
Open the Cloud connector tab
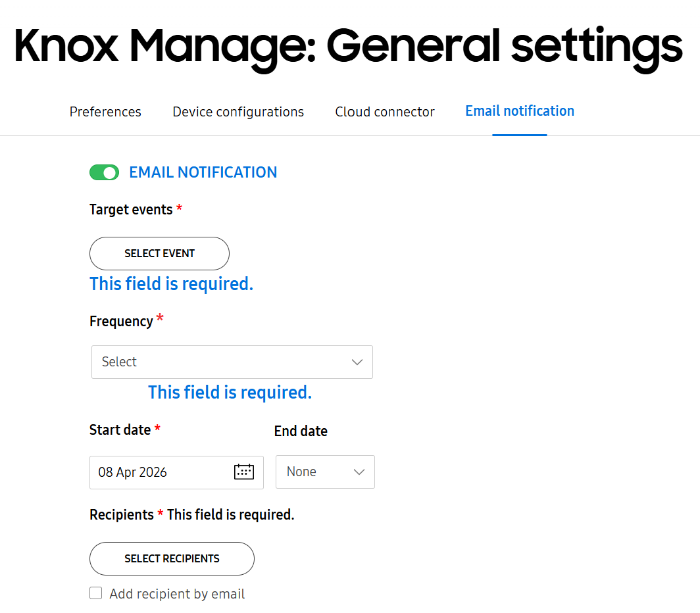384,112
